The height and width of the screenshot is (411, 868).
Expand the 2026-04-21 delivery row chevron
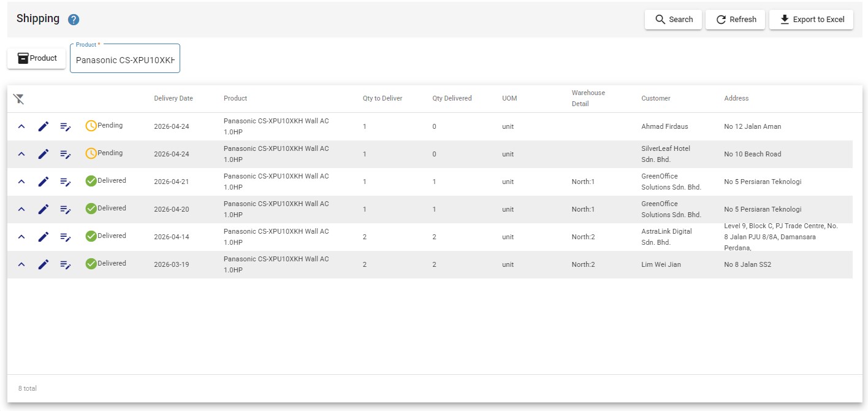[x=21, y=182]
